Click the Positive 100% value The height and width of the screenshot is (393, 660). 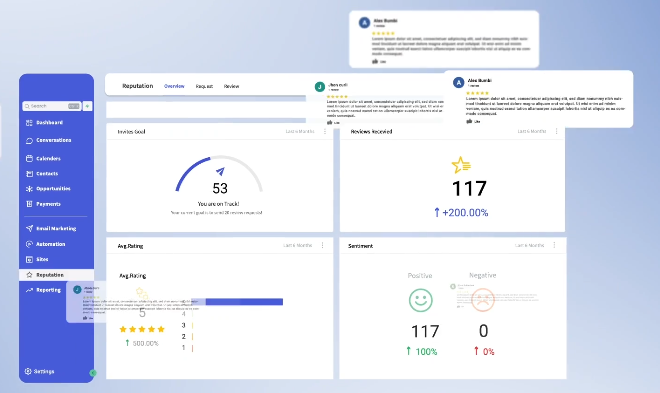(426, 352)
